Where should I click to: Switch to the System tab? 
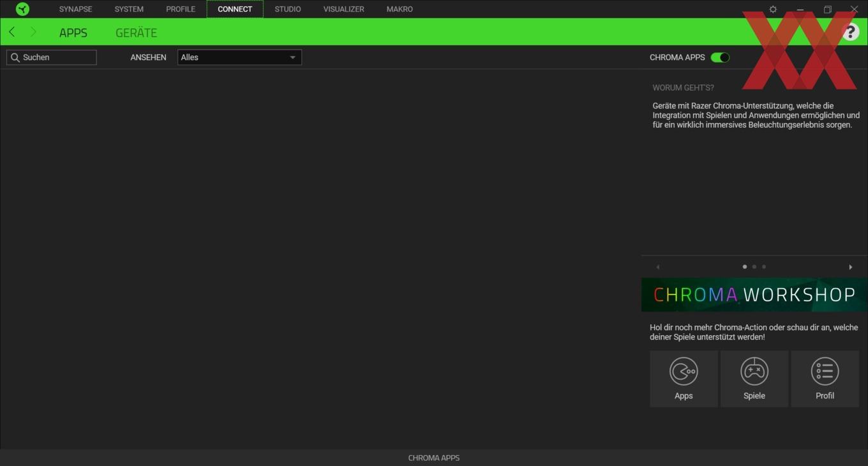point(129,9)
